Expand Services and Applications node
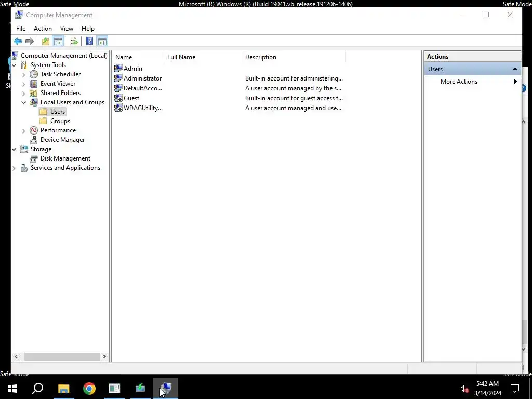The width and height of the screenshot is (532, 399). coord(14,168)
